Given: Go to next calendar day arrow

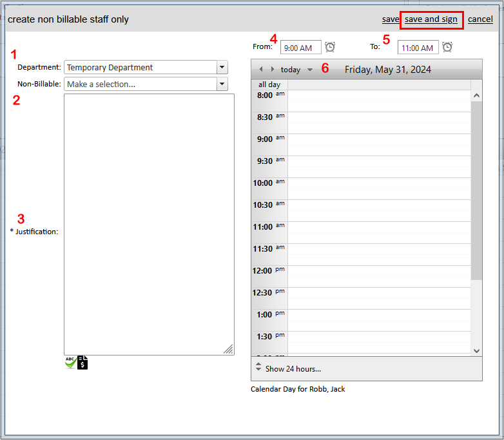Looking at the screenshot, I should click(273, 69).
